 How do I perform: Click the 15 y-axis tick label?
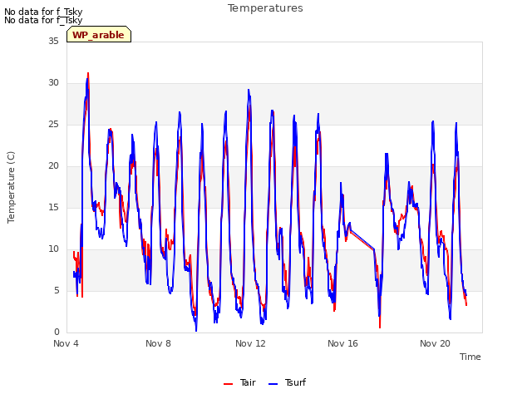pyautogui.click(x=53, y=207)
